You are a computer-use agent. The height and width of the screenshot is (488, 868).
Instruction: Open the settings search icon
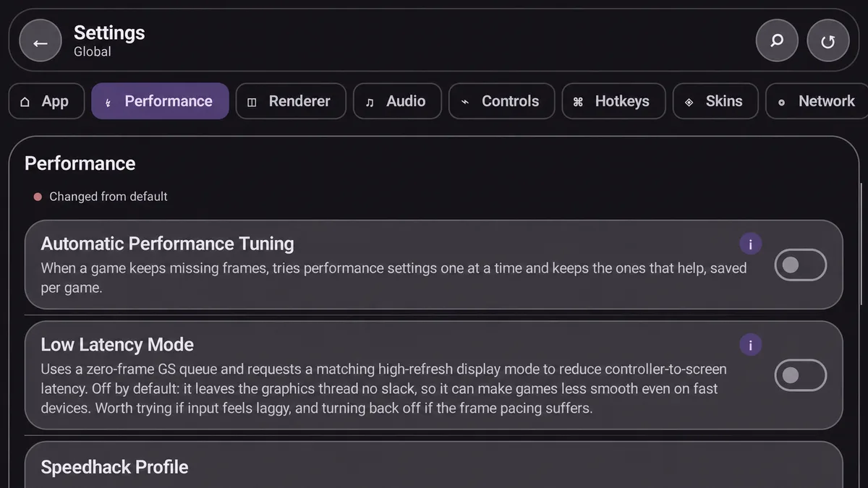pyautogui.click(x=777, y=40)
